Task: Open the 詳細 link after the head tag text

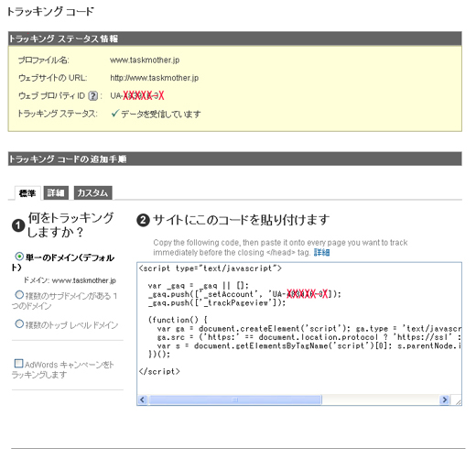Action: [321, 253]
